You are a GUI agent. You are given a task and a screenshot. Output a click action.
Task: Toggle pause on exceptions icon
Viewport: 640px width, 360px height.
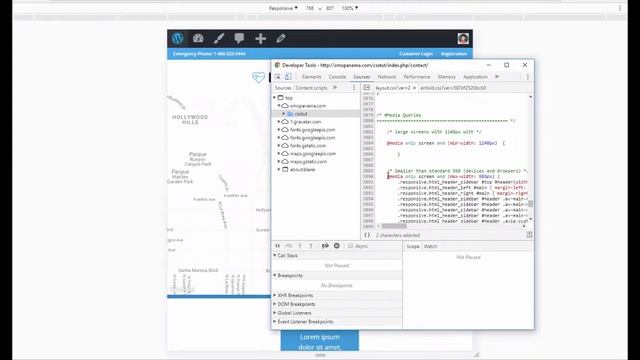(x=337, y=246)
